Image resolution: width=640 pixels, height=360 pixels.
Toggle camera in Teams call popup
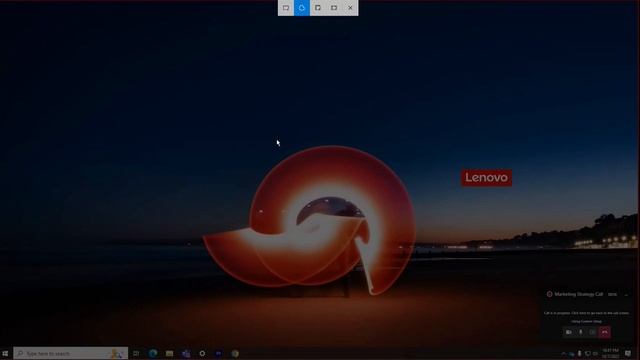(569, 332)
